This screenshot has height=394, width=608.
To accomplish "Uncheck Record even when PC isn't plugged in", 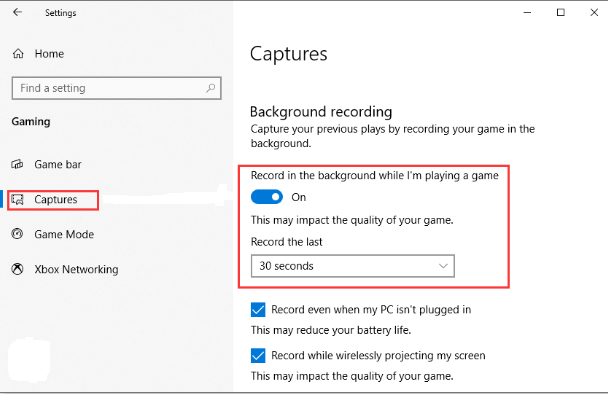I will [x=258, y=309].
